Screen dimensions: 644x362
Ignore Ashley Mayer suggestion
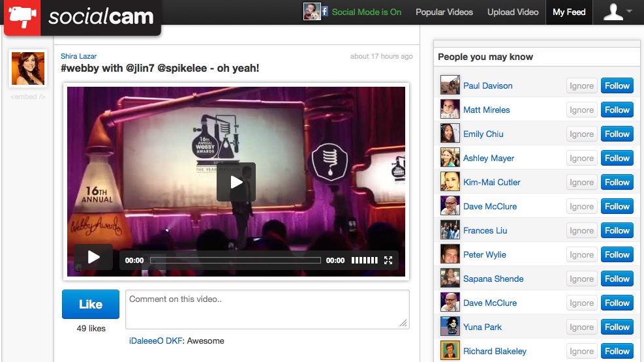click(581, 158)
